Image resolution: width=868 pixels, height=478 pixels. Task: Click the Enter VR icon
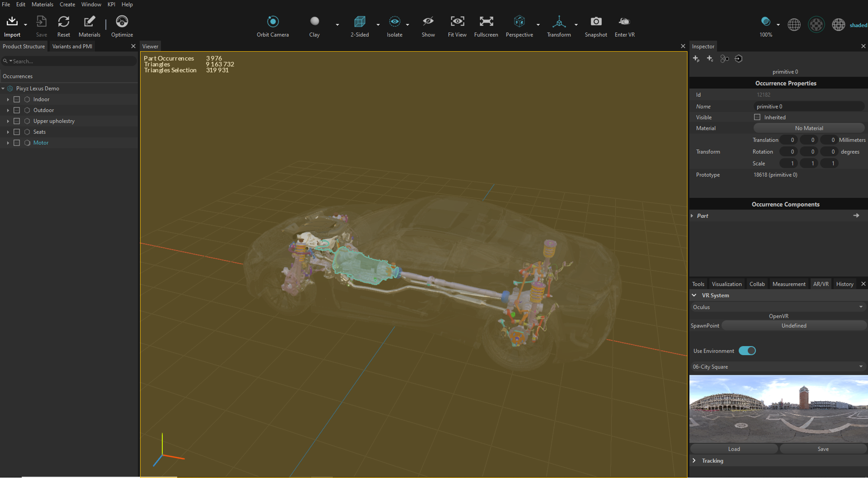(x=624, y=22)
